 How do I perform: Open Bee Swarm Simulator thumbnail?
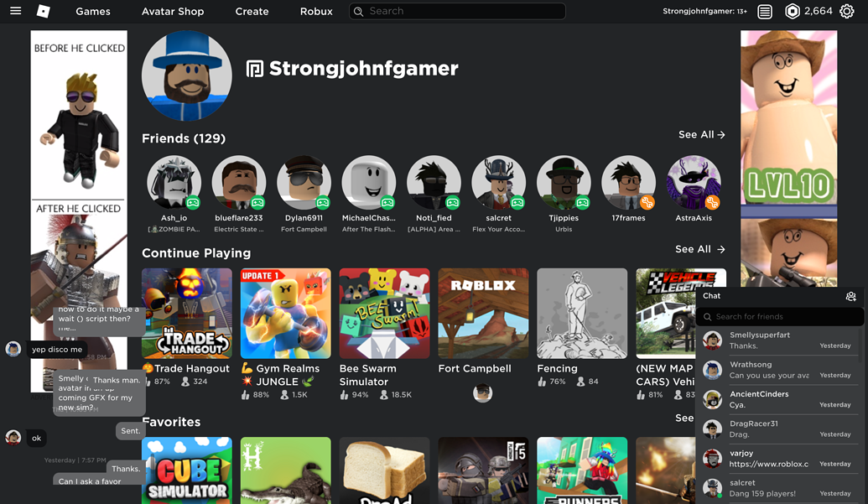point(384,314)
